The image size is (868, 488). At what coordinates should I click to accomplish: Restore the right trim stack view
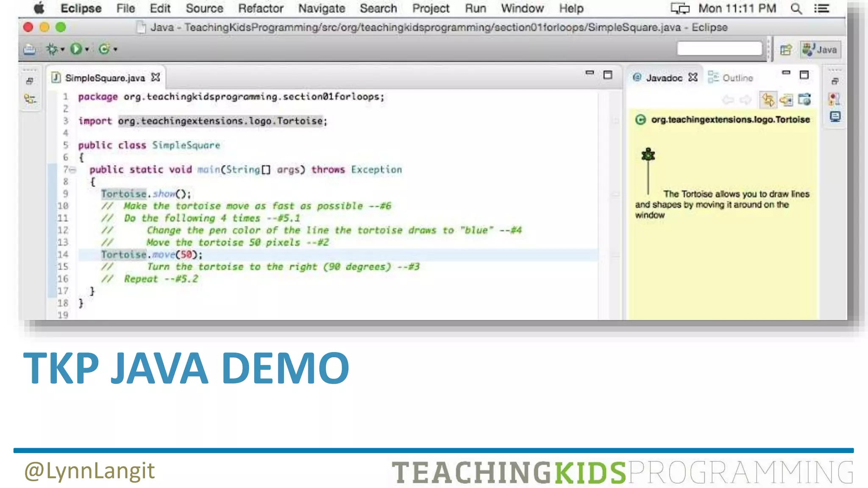pos(835,81)
